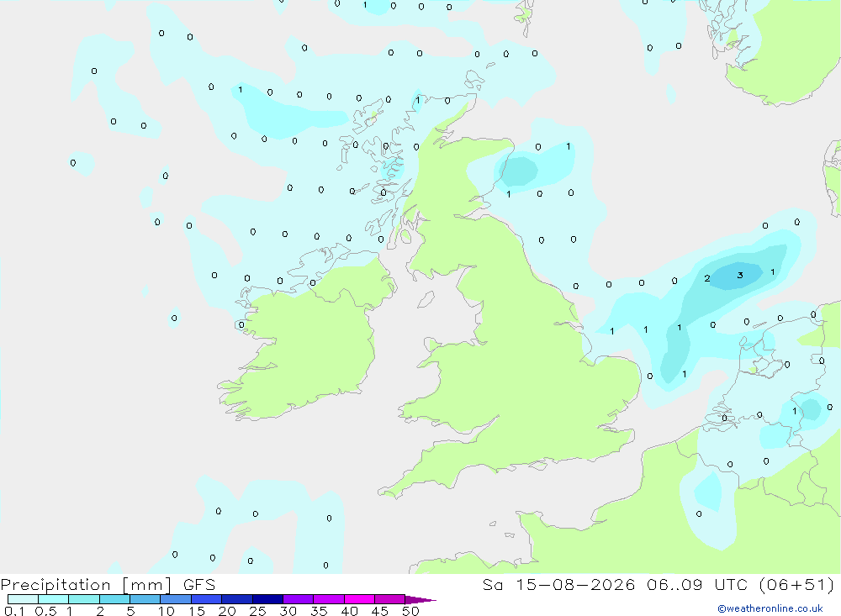
Task: Click the '2' precipitation value on the map
Action: pos(707,278)
